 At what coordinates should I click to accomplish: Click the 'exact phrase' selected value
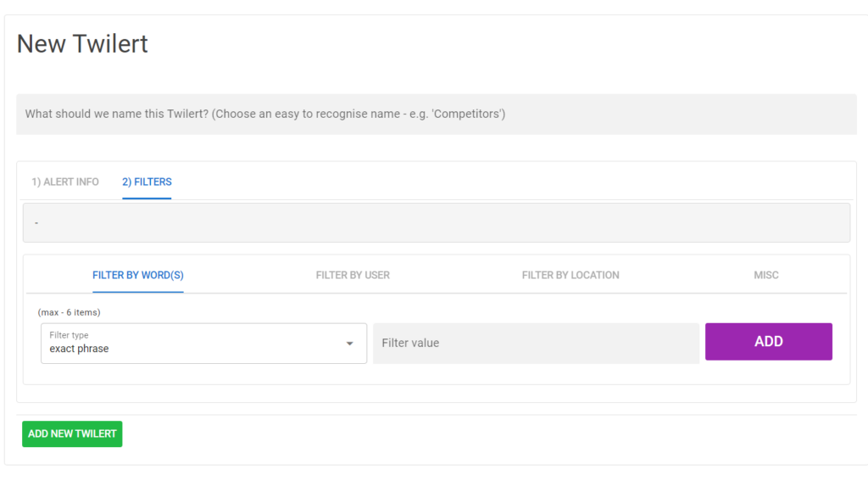[x=80, y=349]
